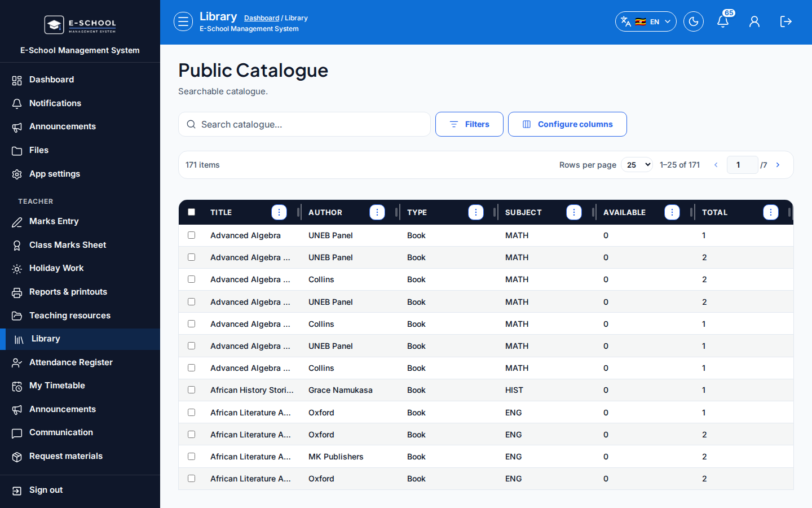Open the TOTAL column options menu
812x508 pixels.
pyautogui.click(x=771, y=212)
